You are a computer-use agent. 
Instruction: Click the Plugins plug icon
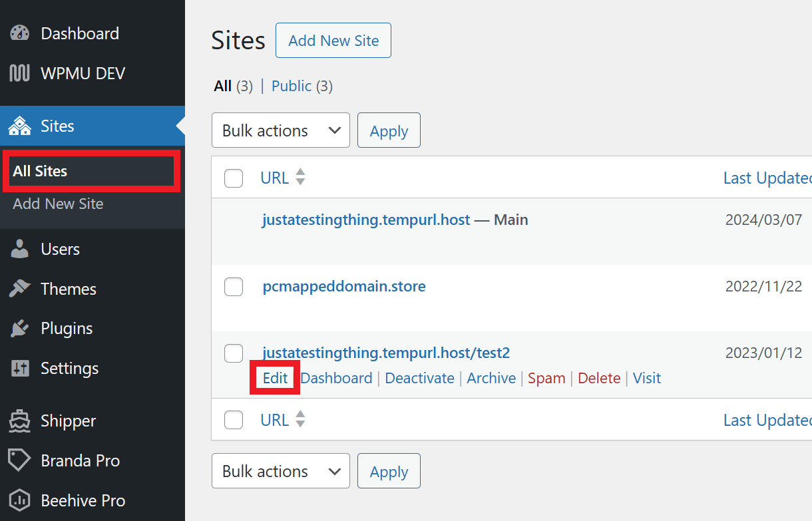point(20,328)
